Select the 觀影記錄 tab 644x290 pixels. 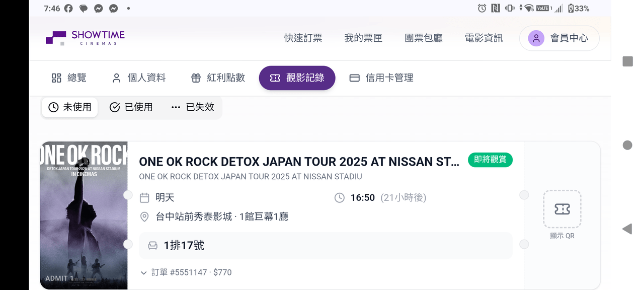297,78
